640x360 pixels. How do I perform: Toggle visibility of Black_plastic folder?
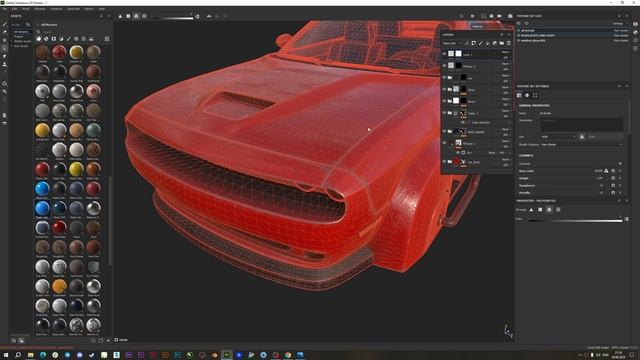(x=444, y=131)
